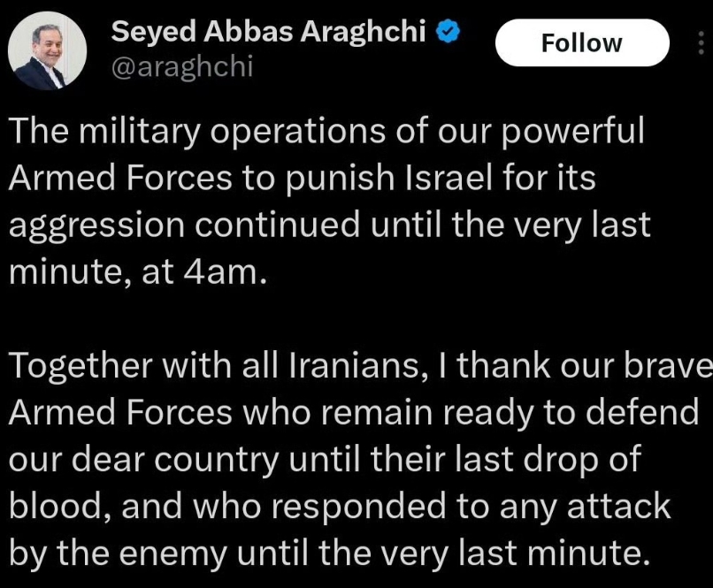
Task: Click "powerful" at end of first line
Action: coord(573,133)
